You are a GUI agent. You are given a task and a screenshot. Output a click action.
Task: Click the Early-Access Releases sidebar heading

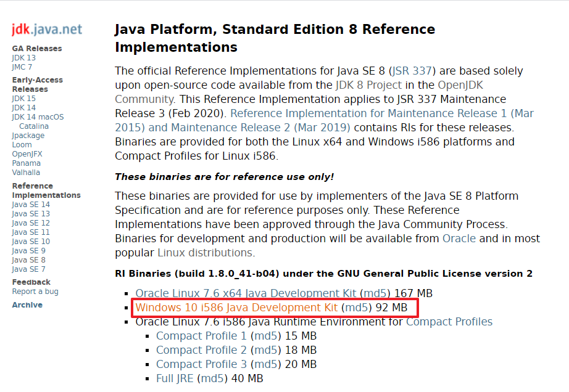tap(38, 84)
